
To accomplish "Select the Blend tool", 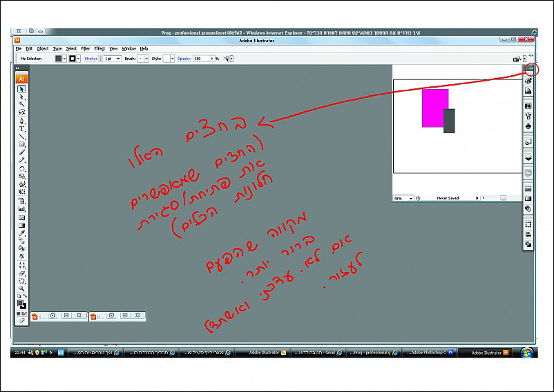I will [22, 241].
